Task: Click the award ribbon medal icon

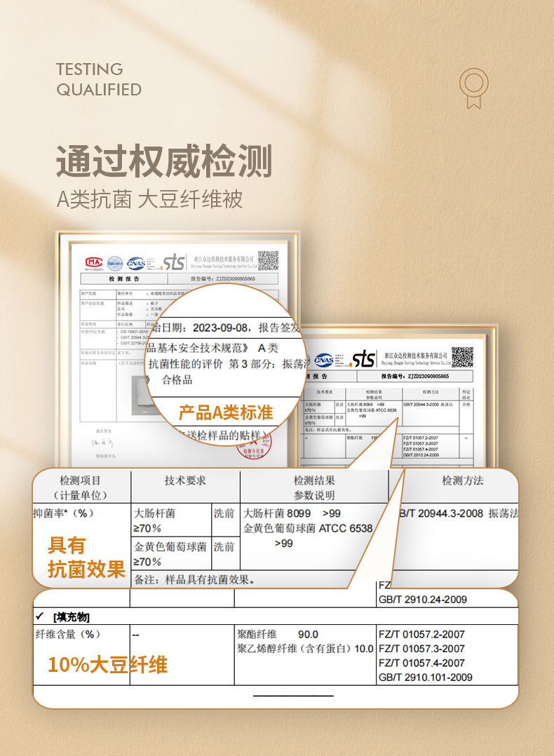Action: coord(473,88)
